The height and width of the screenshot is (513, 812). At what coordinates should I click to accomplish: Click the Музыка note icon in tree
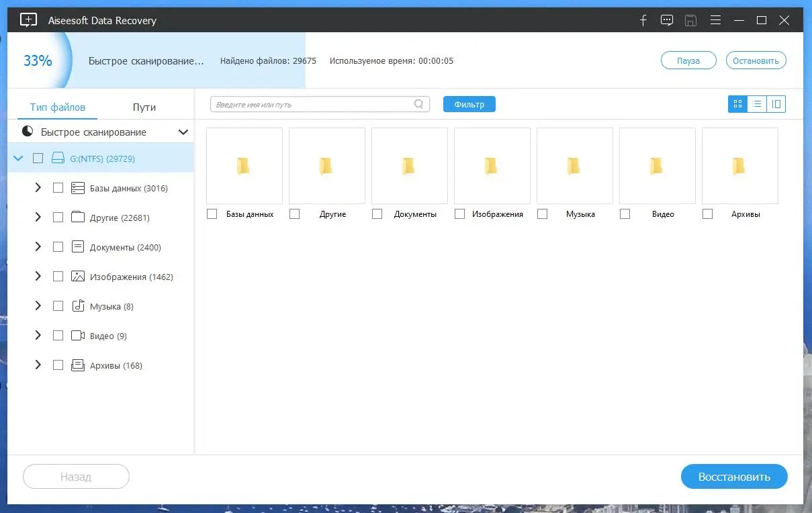click(77, 306)
